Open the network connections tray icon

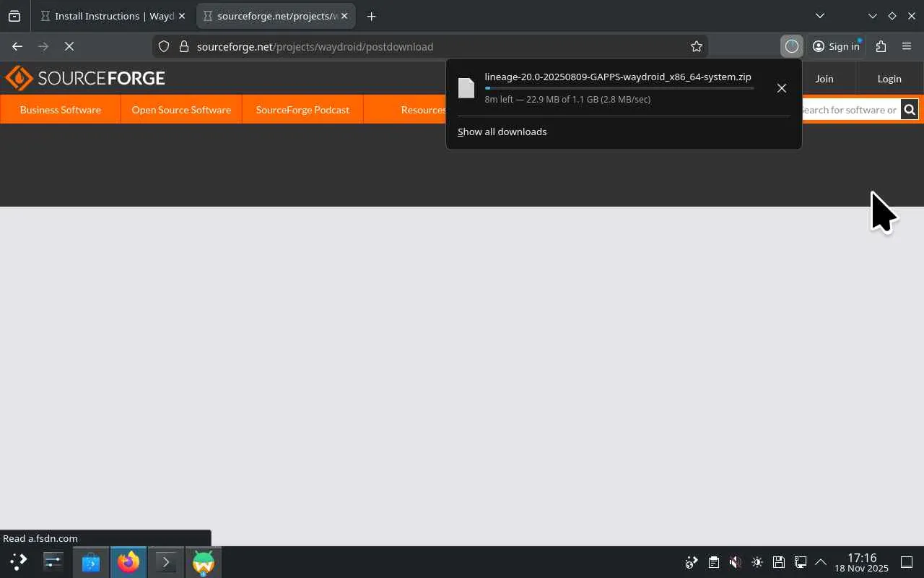pyautogui.click(x=800, y=562)
